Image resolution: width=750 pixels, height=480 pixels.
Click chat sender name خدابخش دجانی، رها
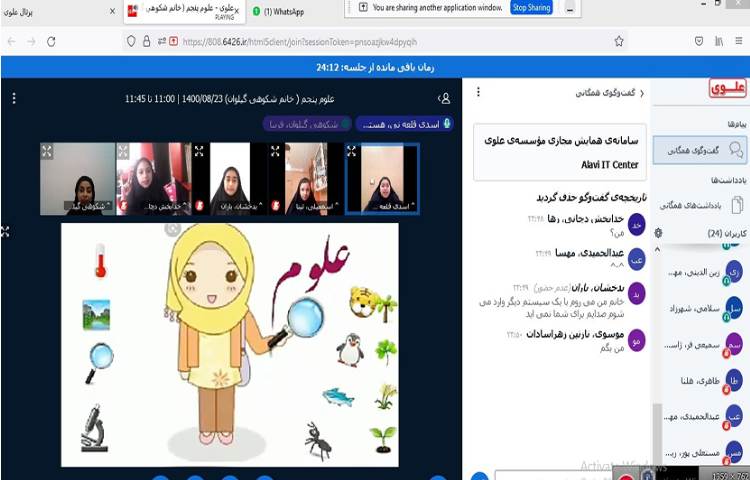click(586, 218)
